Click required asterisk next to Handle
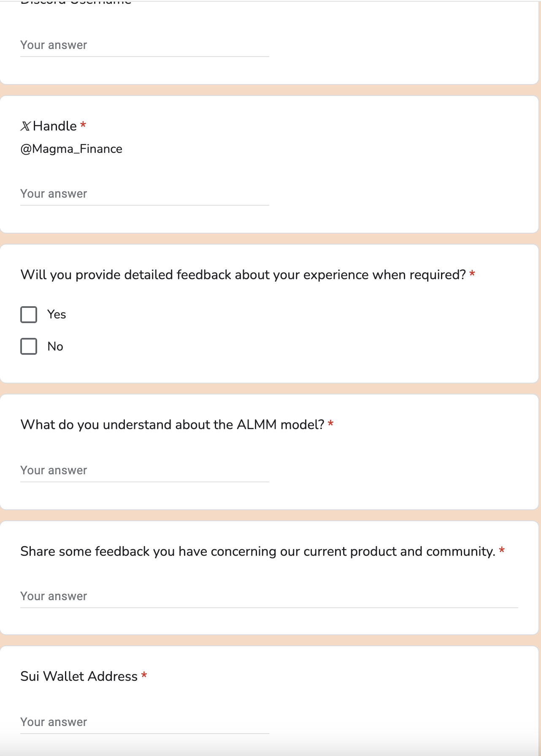 [83, 125]
